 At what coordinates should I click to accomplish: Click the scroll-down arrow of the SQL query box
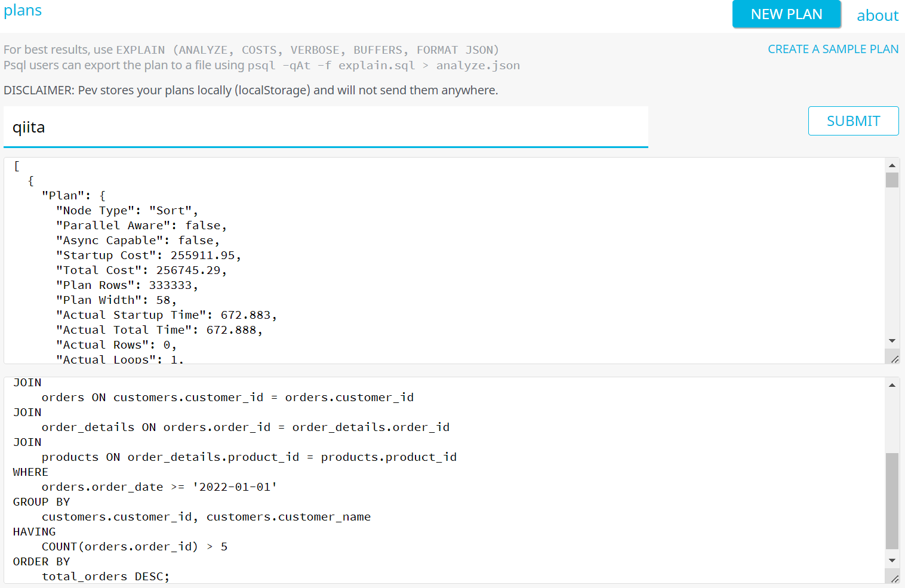pyautogui.click(x=892, y=561)
